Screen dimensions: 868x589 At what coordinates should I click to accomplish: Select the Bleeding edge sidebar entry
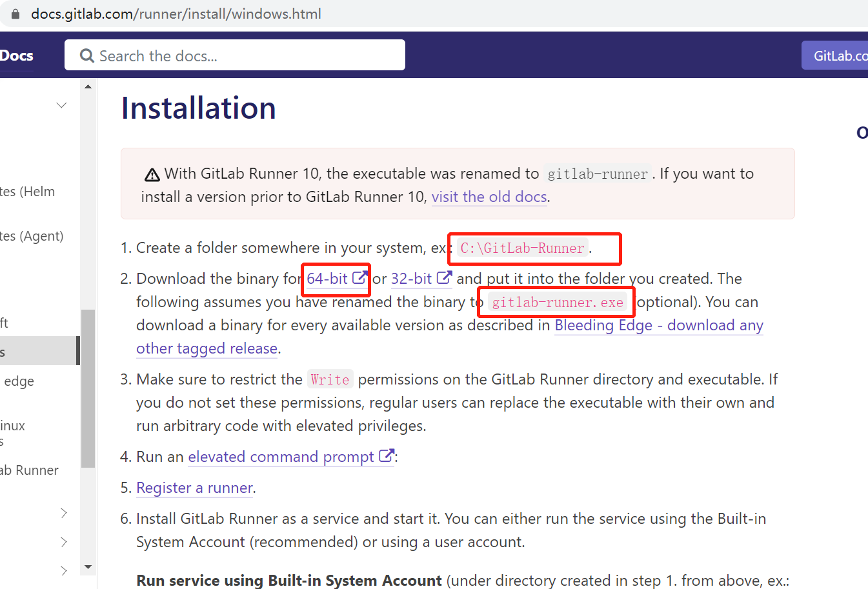click(19, 381)
